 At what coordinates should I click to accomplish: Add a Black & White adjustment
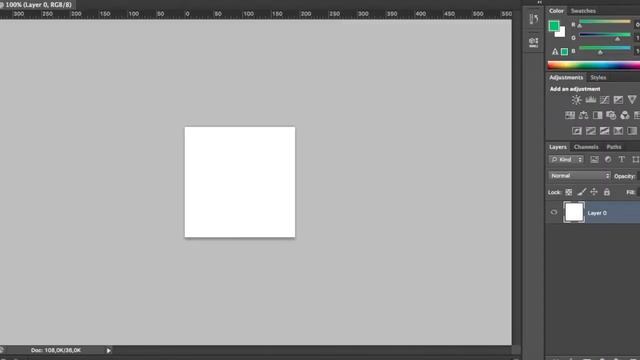pos(598,116)
